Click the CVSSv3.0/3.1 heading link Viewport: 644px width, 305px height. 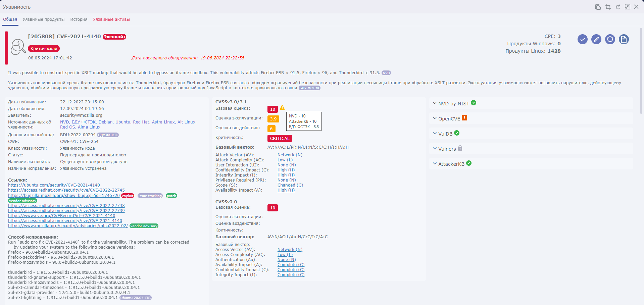(231, 102)
